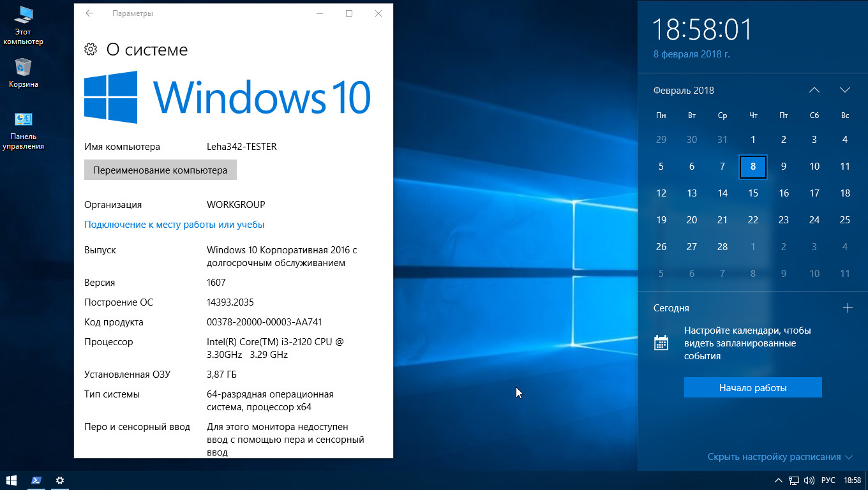Go to the previous month in the calendar

(x=814, y=91)
